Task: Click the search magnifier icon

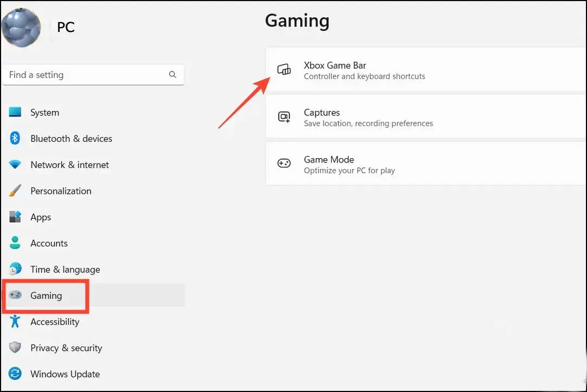Action: click(172, 75)
